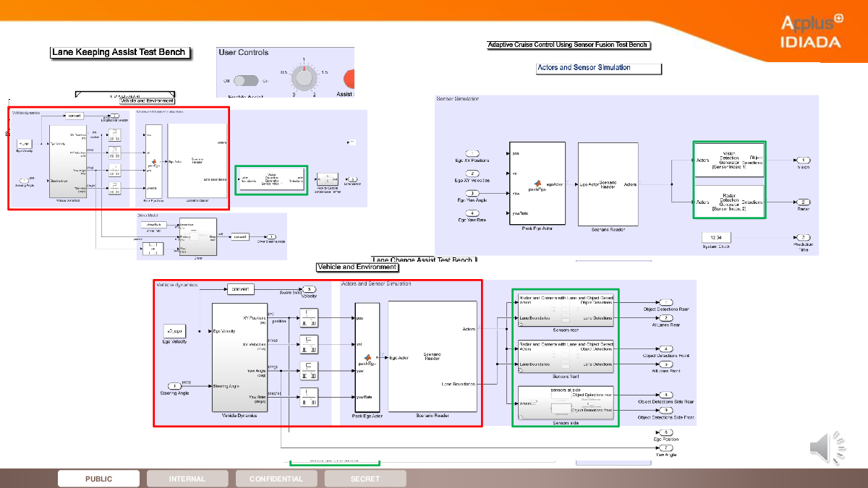The image size is (868, 488).
Task: Select the driverPath block in Driver Model
Action: [x=153, y=225]
